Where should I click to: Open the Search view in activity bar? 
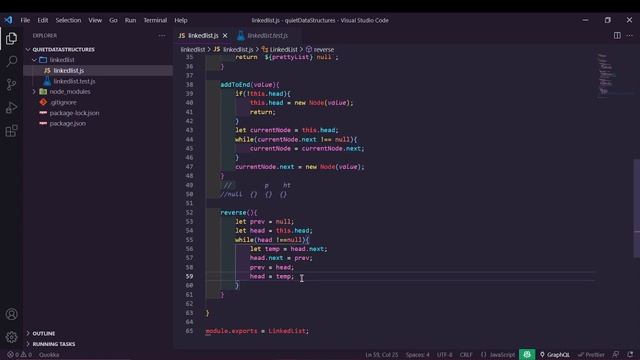coord(11,62)
